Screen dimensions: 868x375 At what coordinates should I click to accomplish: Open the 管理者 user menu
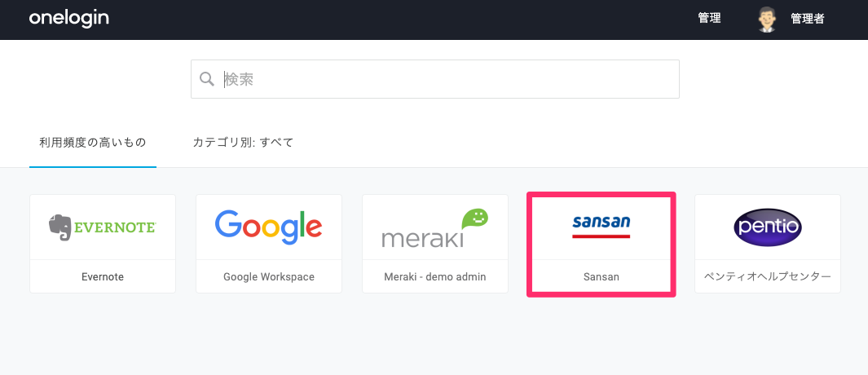(x=808, y=19)
